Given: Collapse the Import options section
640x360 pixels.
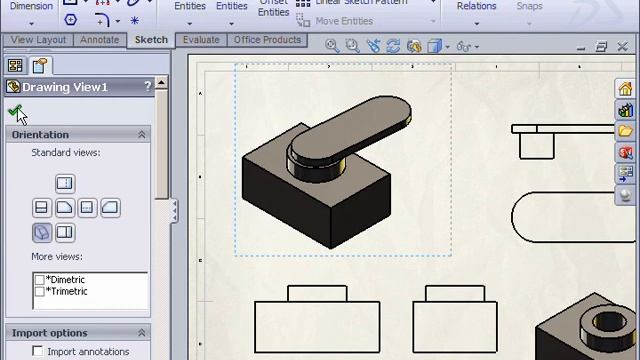Looking at the screenshot, I should click(142, 333).
